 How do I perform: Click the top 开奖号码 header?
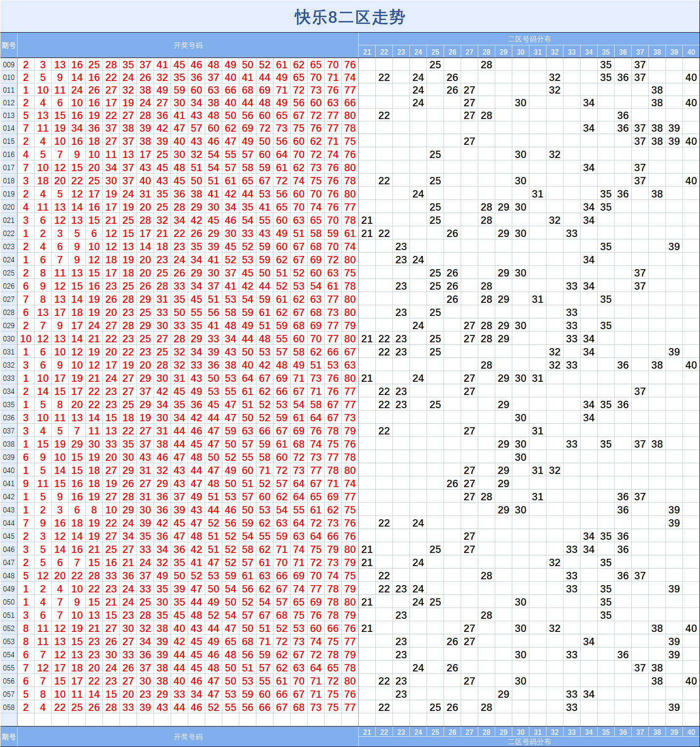(x=188, y=45)
